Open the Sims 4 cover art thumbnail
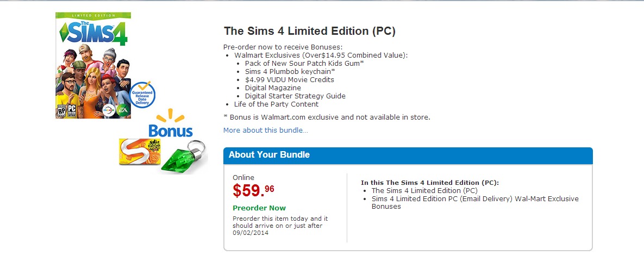This screenshot has height=255, width=644. [93, 65]
